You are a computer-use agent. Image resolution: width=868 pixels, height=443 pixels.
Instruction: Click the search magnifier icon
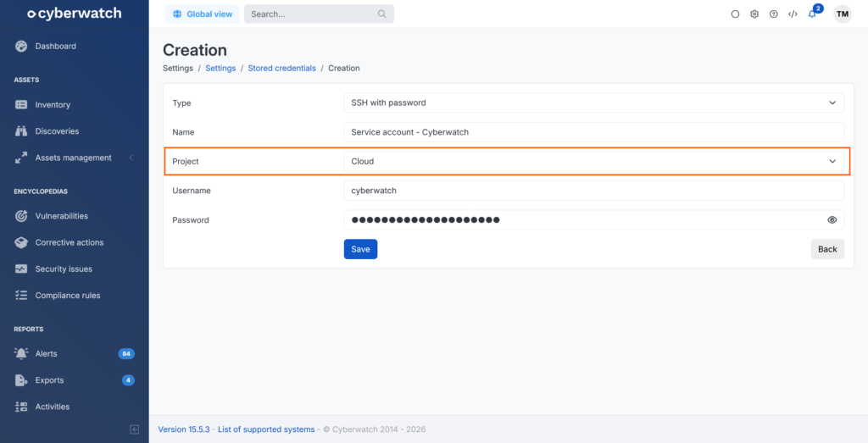click(382, 14)
